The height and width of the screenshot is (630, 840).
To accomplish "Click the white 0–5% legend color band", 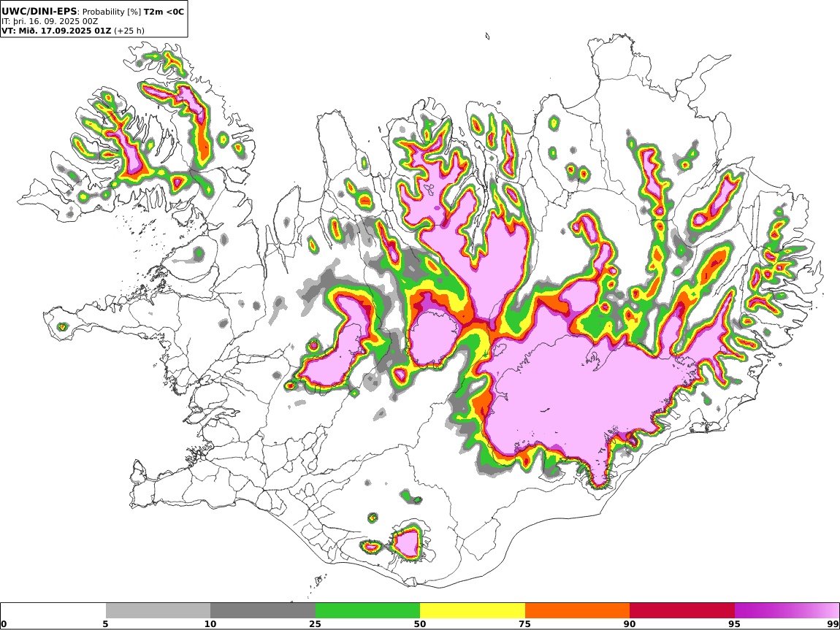I will 53,610.
